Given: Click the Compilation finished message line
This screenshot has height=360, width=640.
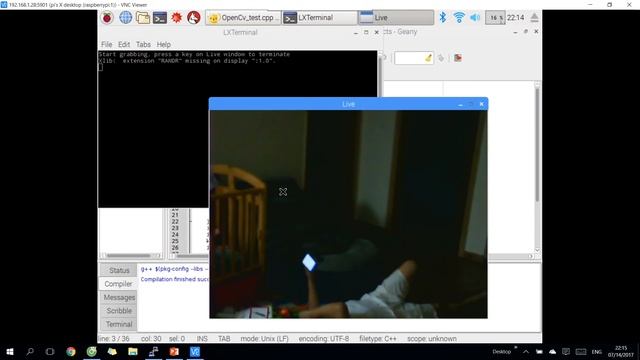Looking at the screenshot, I should [x=174, y=279].
